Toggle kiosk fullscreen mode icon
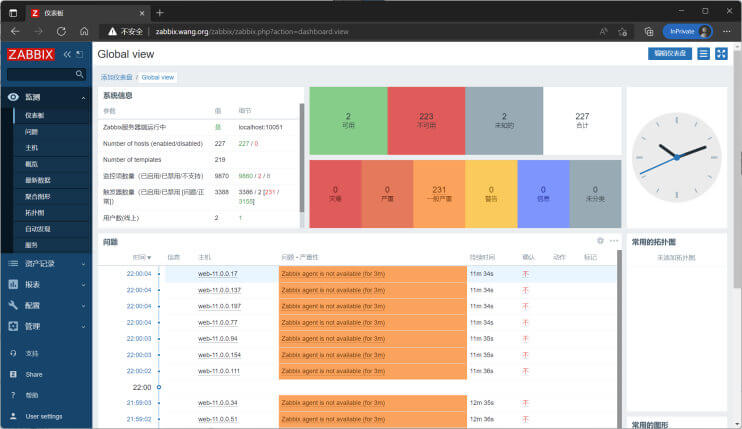This screenshot has height=429, width=742. click(x=721, y=53)
